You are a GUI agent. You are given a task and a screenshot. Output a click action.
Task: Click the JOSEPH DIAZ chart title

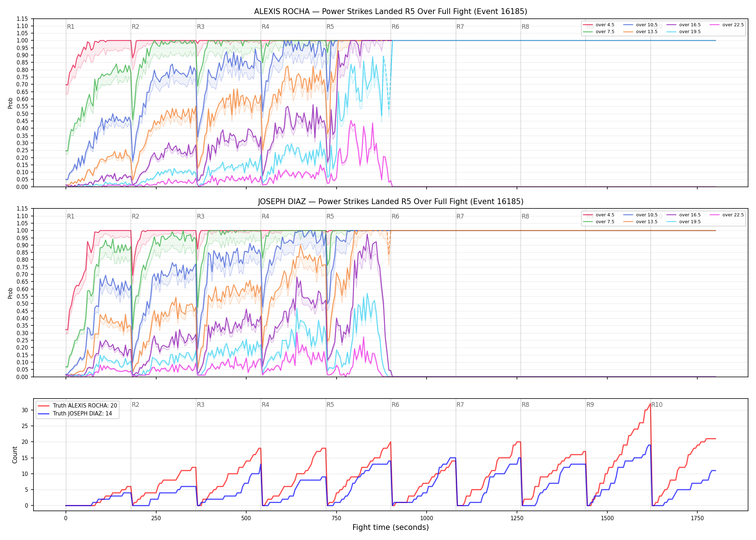tap(391, 202)
